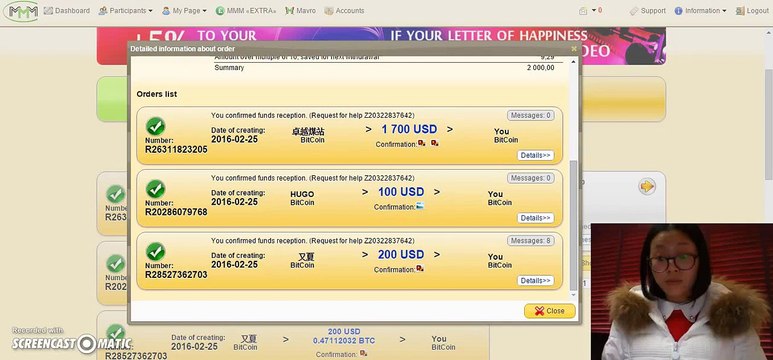Open Details for order R26311823205
Image resolution: width=773 pixels, height=360 pixels.
pos(535,155)
